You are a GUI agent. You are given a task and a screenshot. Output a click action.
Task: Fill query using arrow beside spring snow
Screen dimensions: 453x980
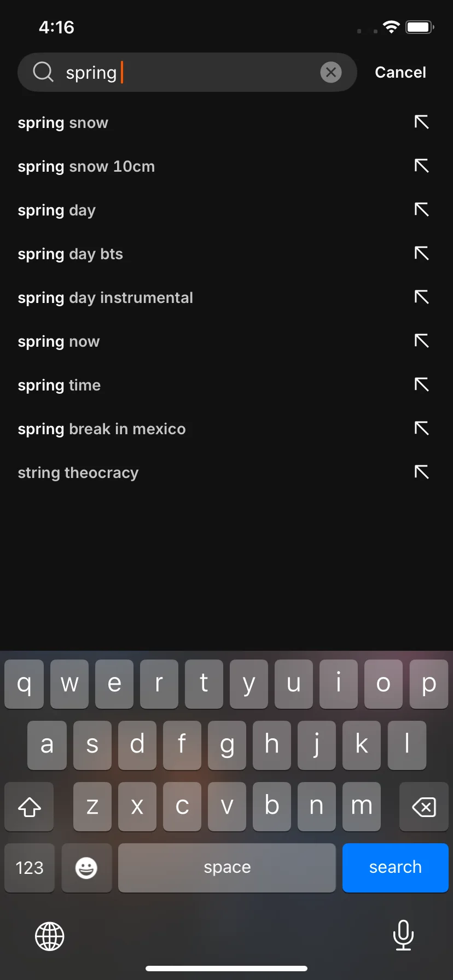pyautogui.click(x=421, y=122)
